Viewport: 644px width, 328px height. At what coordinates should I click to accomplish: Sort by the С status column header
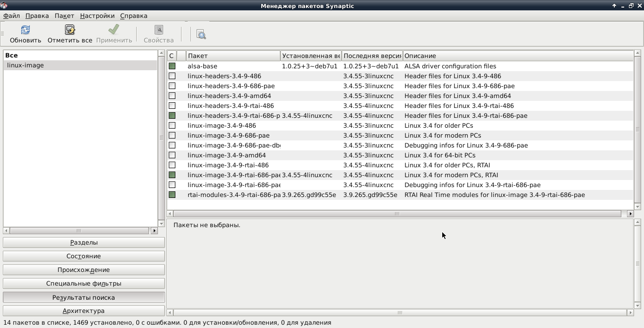tap(172, 56)
